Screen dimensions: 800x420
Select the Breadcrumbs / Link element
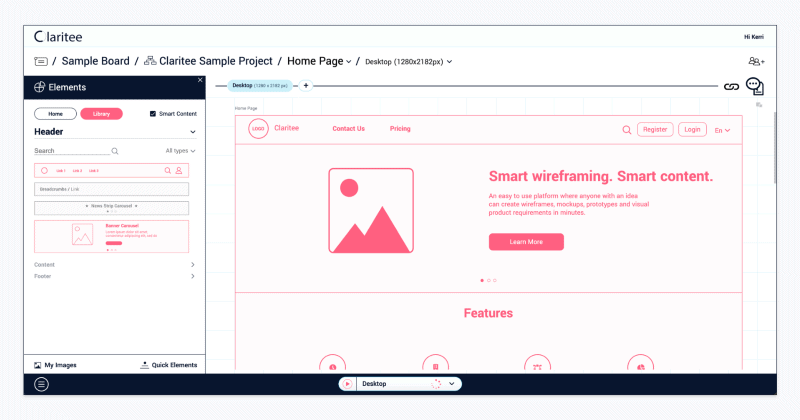tap(111, 189)
